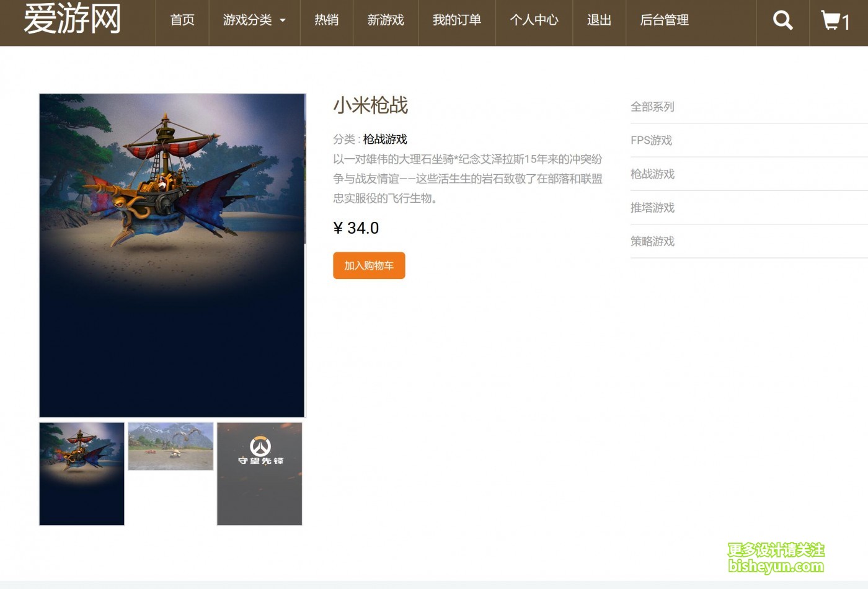Screen dimensions: 868x589
Task: Expand the 游戏分类 dropdown menu
Action: (254, 20)
